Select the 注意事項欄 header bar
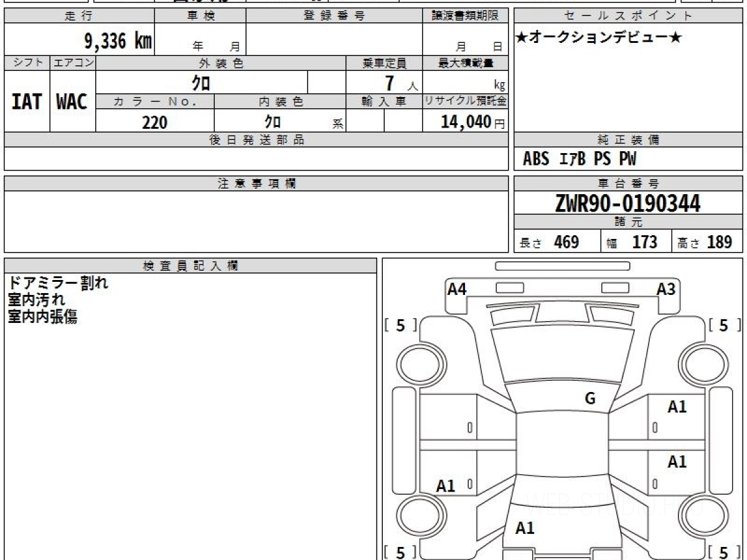This screenshot has width=747, height=560. tap(256, 184)
